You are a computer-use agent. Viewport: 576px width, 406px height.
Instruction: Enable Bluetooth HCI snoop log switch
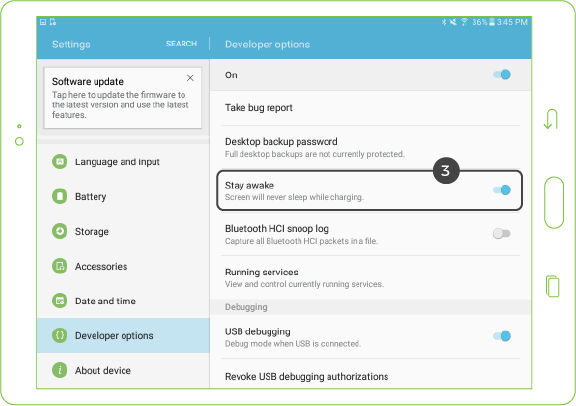502,233
